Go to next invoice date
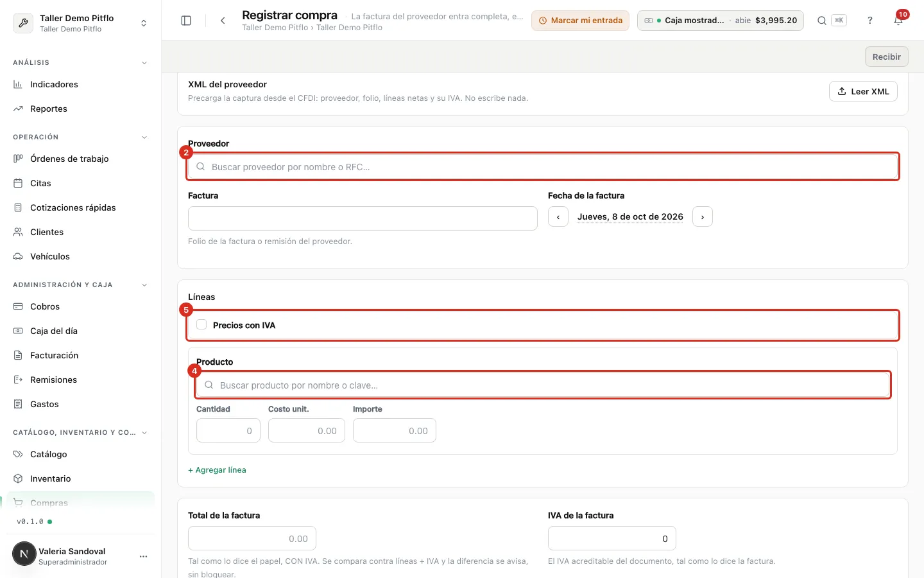The height and width of the screenshot is (578, 924). pos(703,217)
